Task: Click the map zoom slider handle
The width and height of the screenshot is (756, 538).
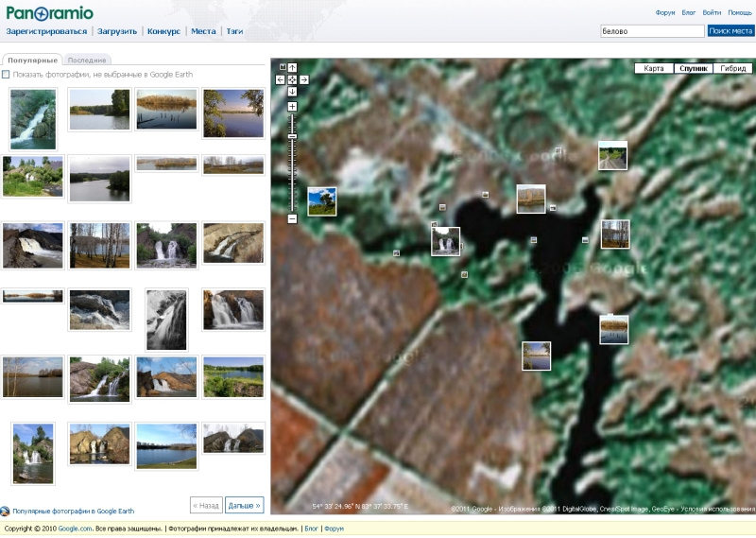Action: tap(292, 137)
